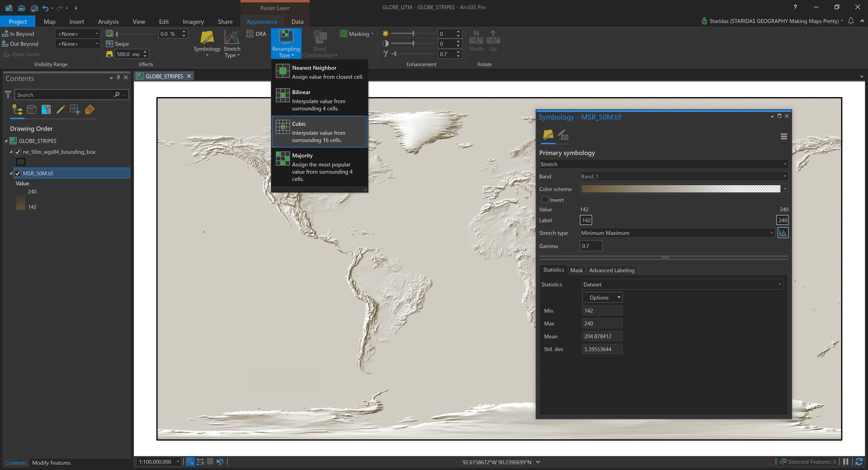Choose Cubic resampling option
868x470 pixels.
(x=319, y=132)
